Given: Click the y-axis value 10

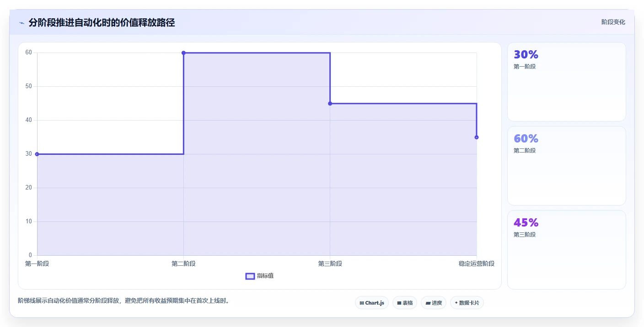Looking at the screenshot, I should pyautogui.click(x=29, y=222).
